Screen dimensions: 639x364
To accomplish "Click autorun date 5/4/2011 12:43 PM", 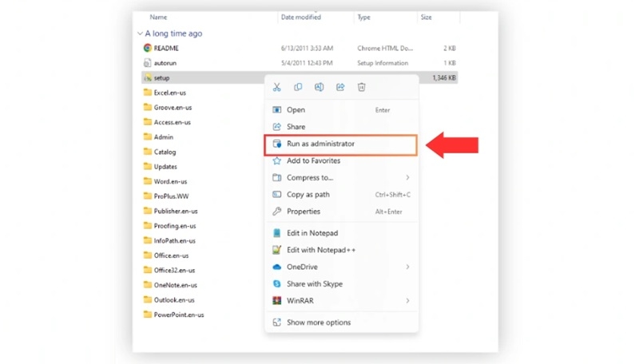I will 307,63.
